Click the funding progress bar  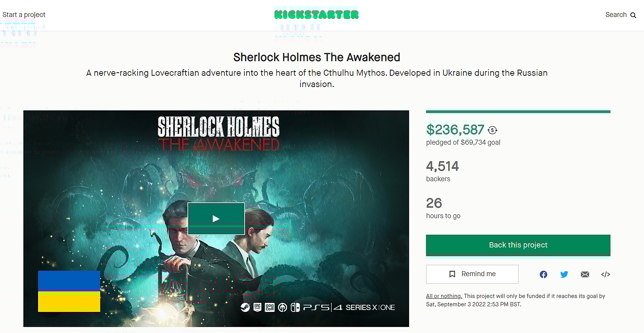click(x=518, y=112)
